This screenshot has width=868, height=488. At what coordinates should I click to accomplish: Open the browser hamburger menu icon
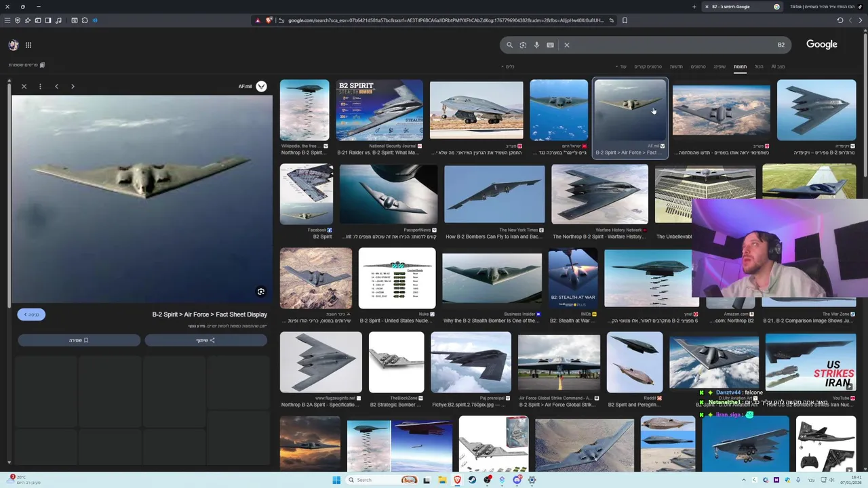pos(7,20)
